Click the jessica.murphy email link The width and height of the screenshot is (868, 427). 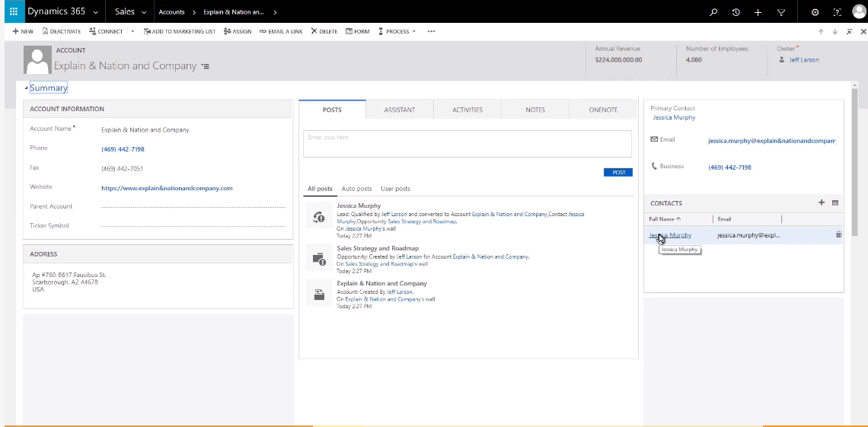(x=771, y=141)
